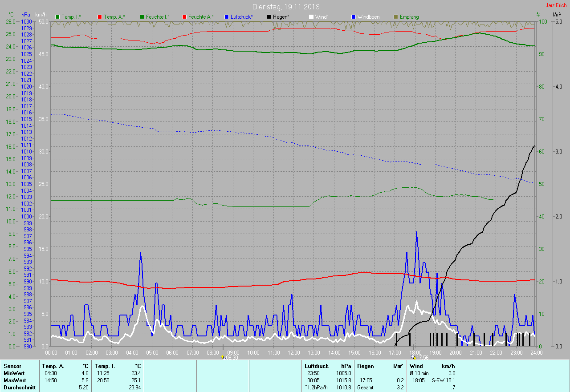Image resolution: width=570 pixels, height=392 pixels.
Task: Click the Durchschnitt row label
Action: pyautogui.click(x=20, y=388)
